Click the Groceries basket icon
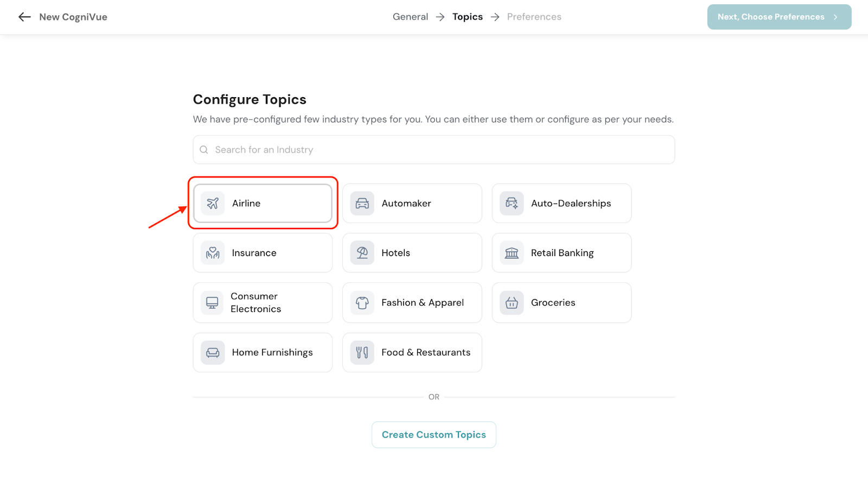The image size is (868, 489). click(x=512, y=303)
